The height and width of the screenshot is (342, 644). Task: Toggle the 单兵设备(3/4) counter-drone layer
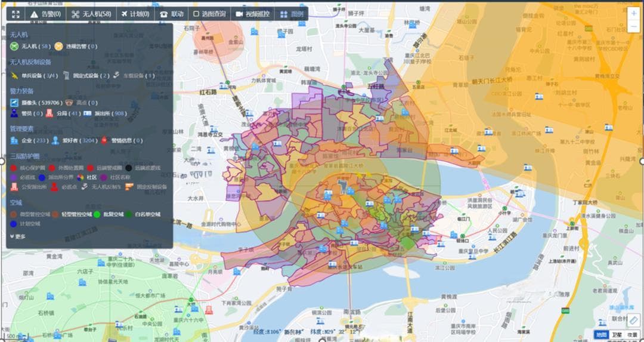pyautogui.click(x=34, y=76)
